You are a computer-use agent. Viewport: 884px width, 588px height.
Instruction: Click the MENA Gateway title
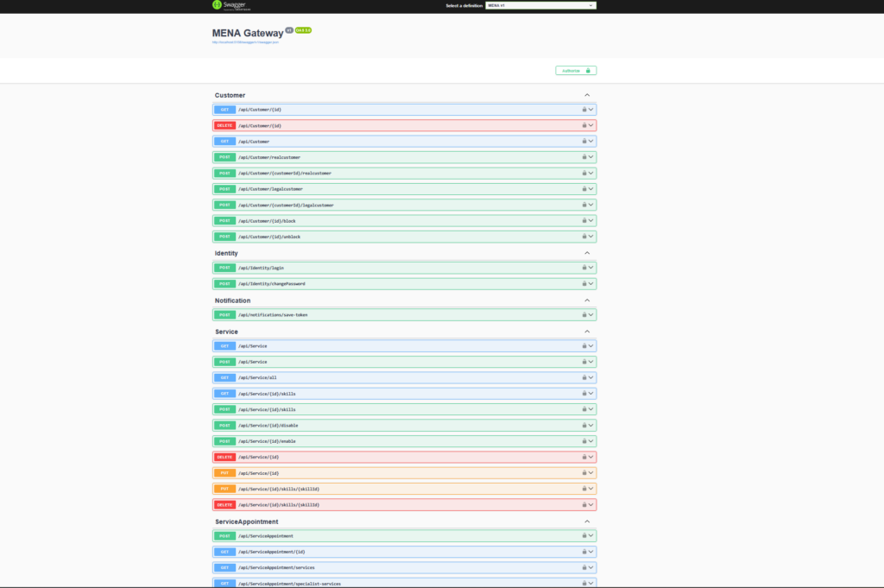coord(248,34)
